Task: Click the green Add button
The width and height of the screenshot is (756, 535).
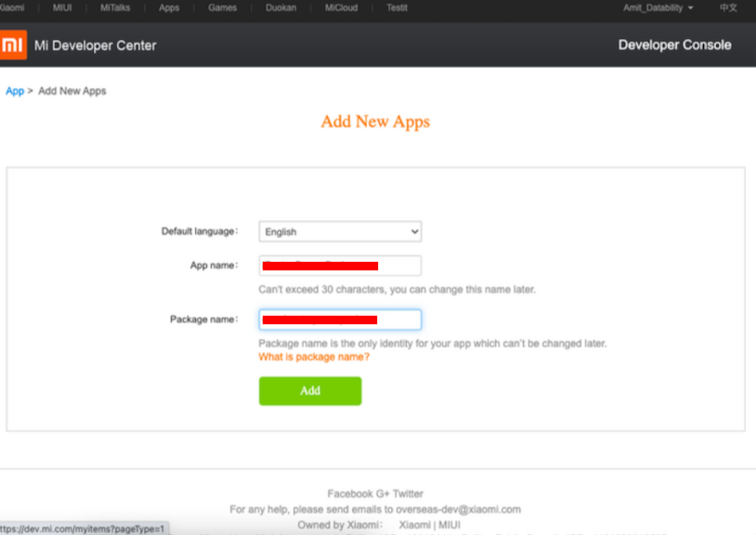Action: click(310, 391)
